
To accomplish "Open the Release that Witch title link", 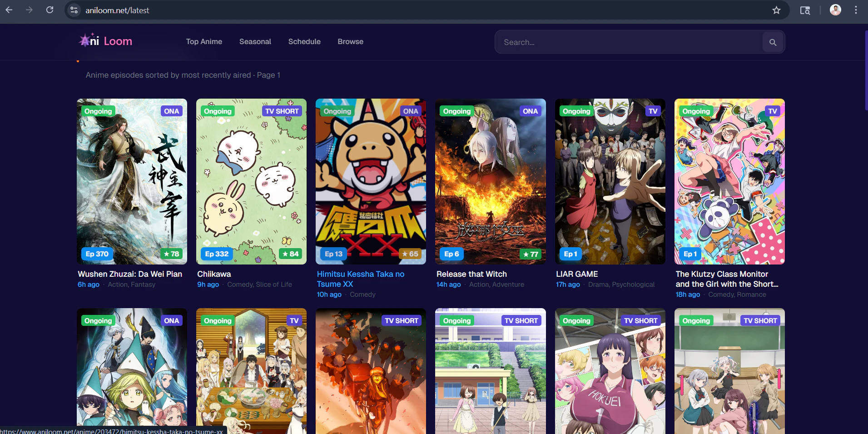I will pos(471,274).
